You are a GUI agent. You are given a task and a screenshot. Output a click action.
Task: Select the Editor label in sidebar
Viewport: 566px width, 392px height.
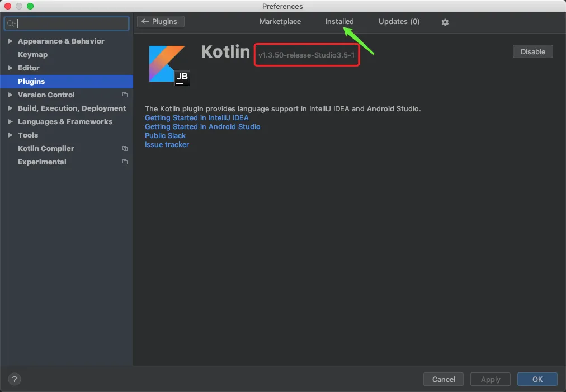29,68
